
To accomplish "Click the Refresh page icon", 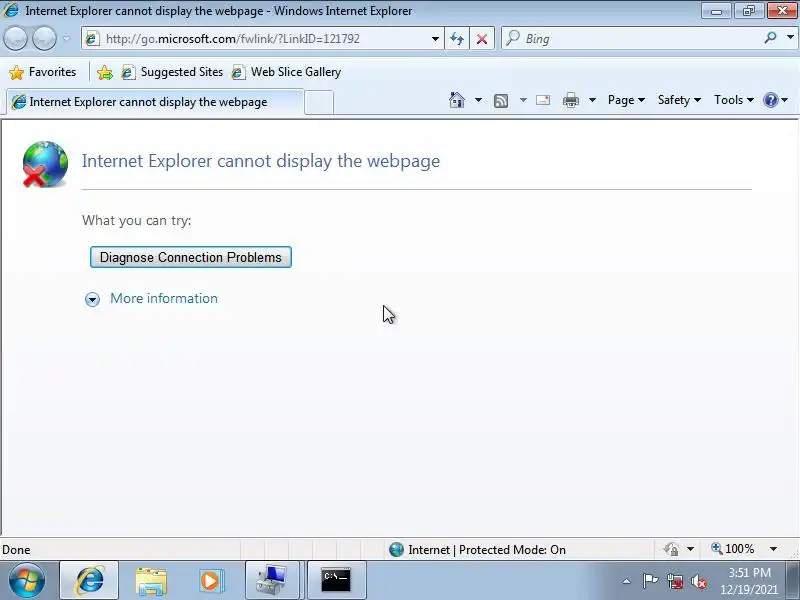I will (x=457, y=39).
